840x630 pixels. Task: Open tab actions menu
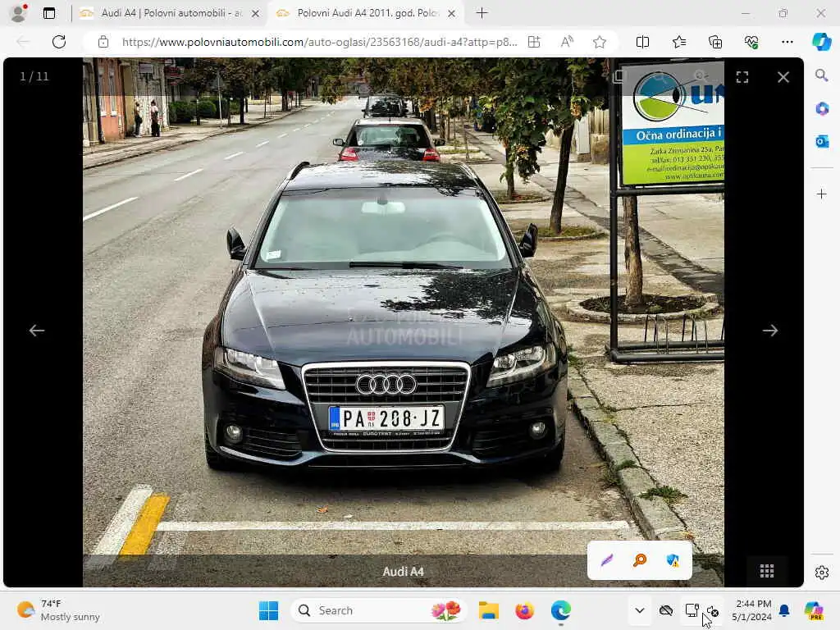click(x=49, y=13)
